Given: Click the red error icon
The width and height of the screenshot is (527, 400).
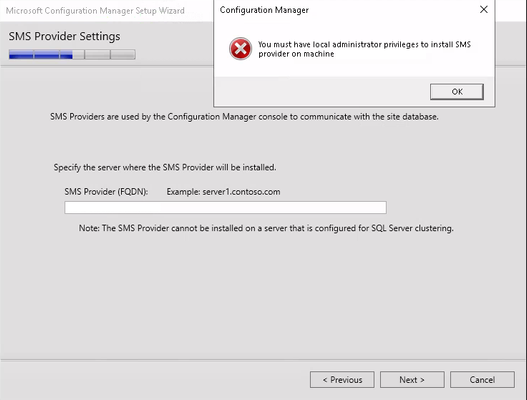Looking at the screenshot, I should click(x=240, y=49).
